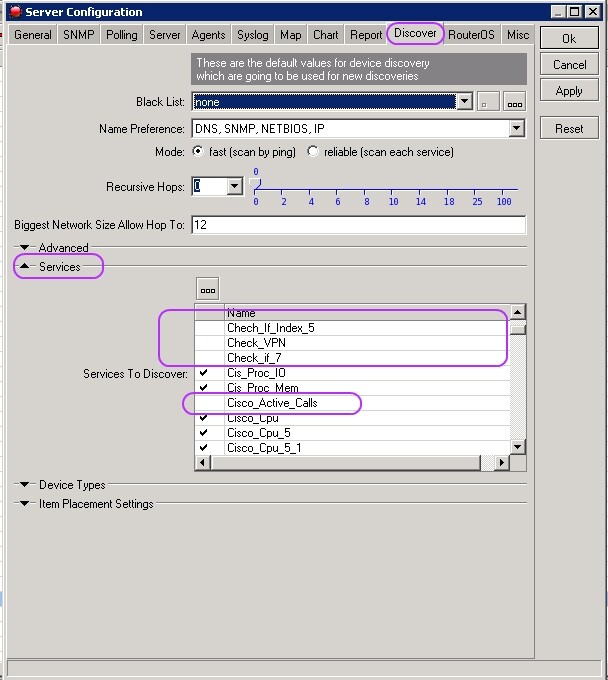Click the Recursive Hops value field

209,186
